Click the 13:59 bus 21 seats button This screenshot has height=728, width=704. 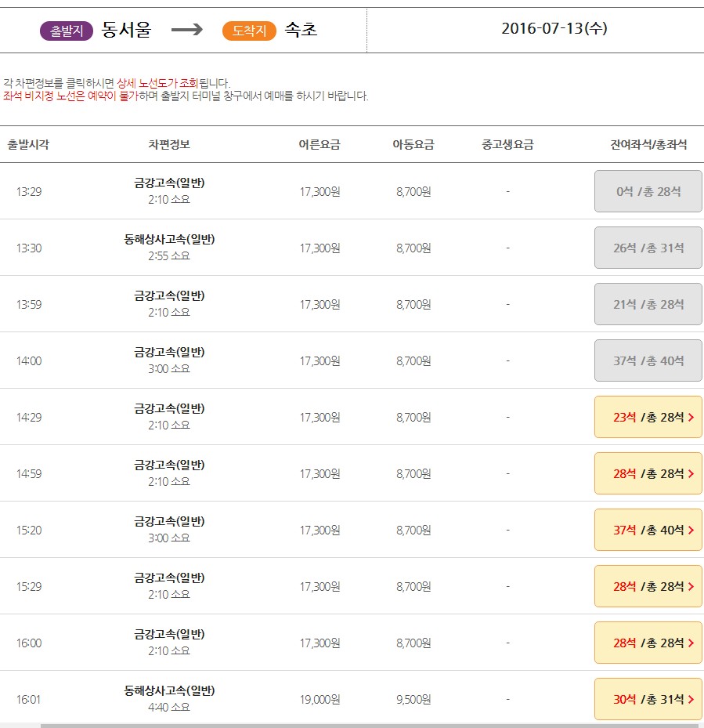648,304
